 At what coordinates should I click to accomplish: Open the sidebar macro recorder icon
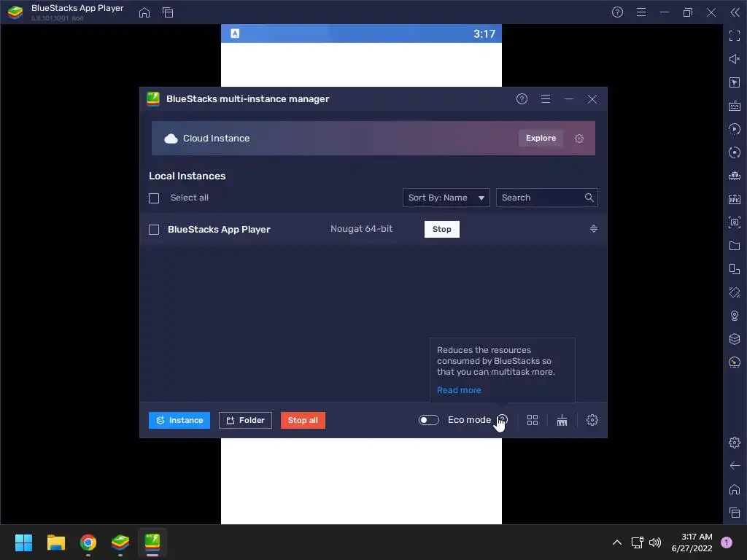734,129
